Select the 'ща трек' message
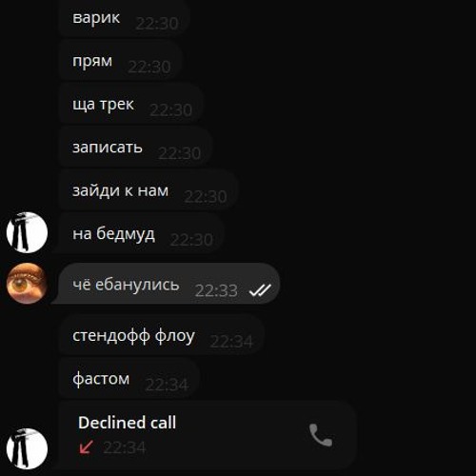The width and height of the screenshot is (476, 476). point(131,104)
